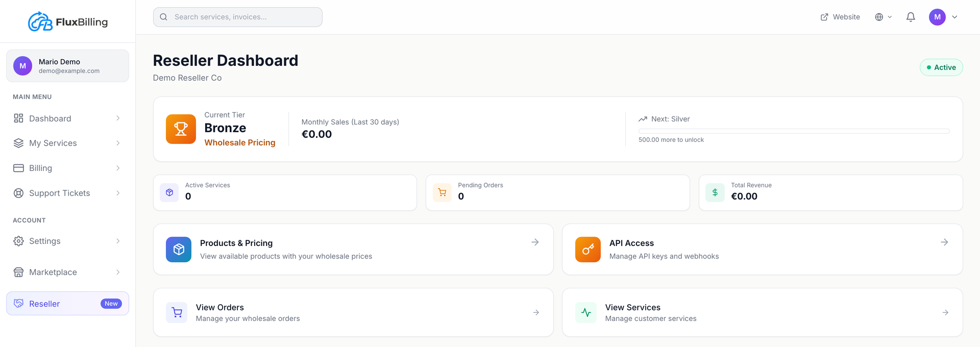Focus the search services, invoices field

click(238, 17)
